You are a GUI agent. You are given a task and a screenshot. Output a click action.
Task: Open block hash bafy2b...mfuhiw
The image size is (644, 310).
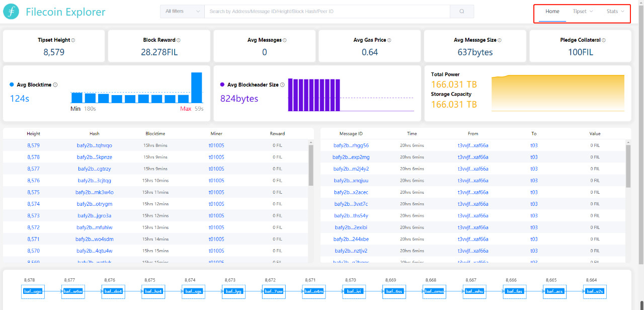[95, 227]
